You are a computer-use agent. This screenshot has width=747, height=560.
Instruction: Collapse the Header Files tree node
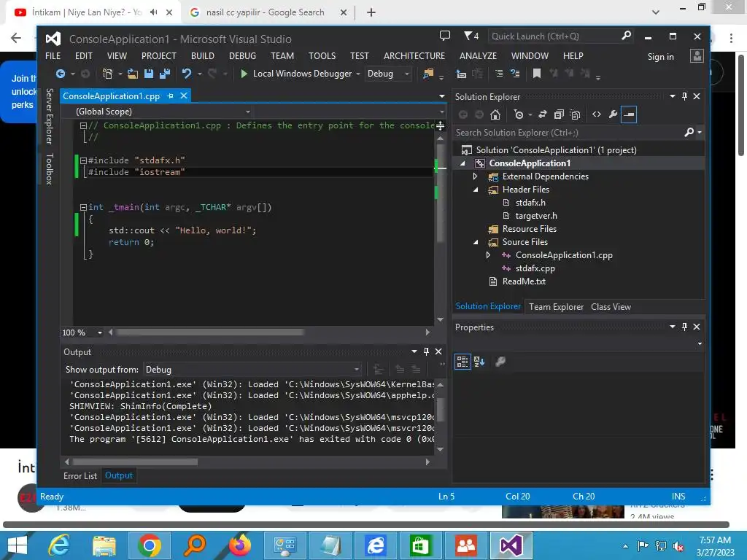476,190
